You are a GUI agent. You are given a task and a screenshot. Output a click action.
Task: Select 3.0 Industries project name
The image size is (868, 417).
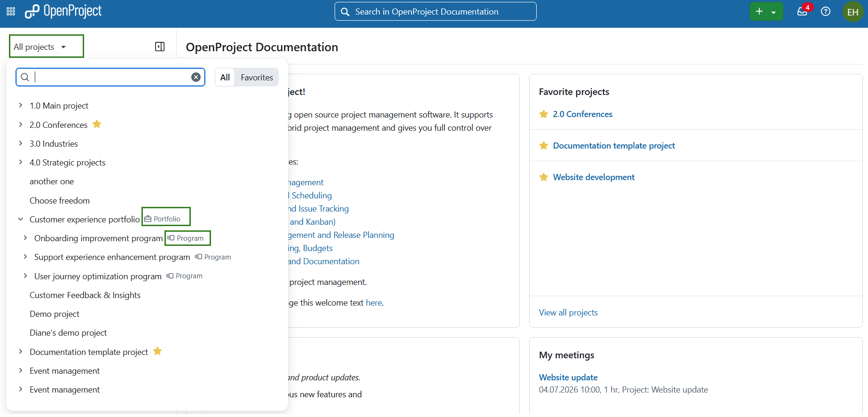click(x=54, y=144)
